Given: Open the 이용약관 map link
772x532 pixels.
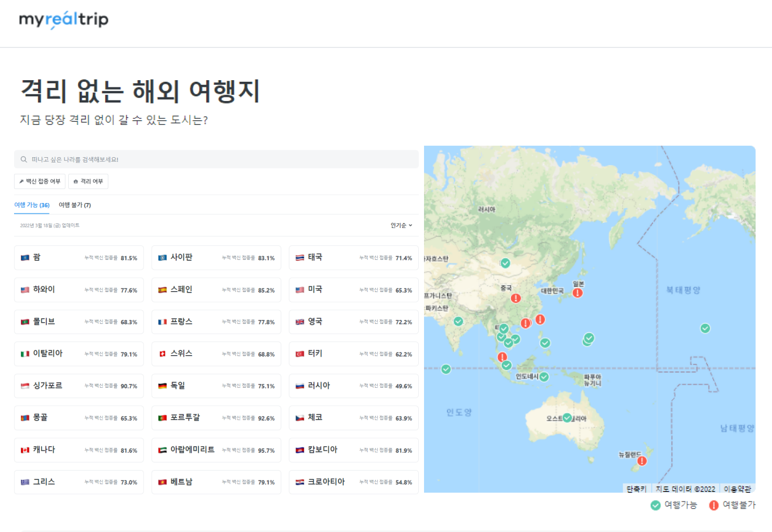Looking at the screenshot, I should click(737, 489).
